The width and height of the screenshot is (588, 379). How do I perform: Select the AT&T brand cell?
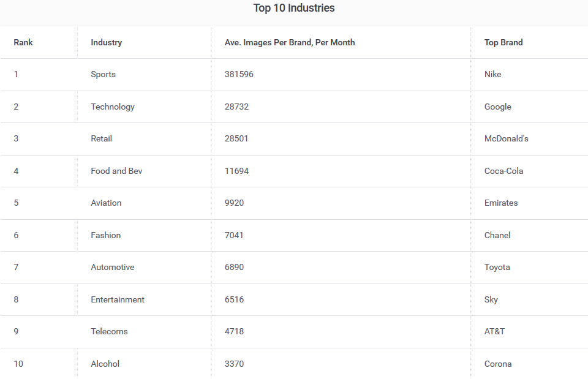[x=494, y=331]
